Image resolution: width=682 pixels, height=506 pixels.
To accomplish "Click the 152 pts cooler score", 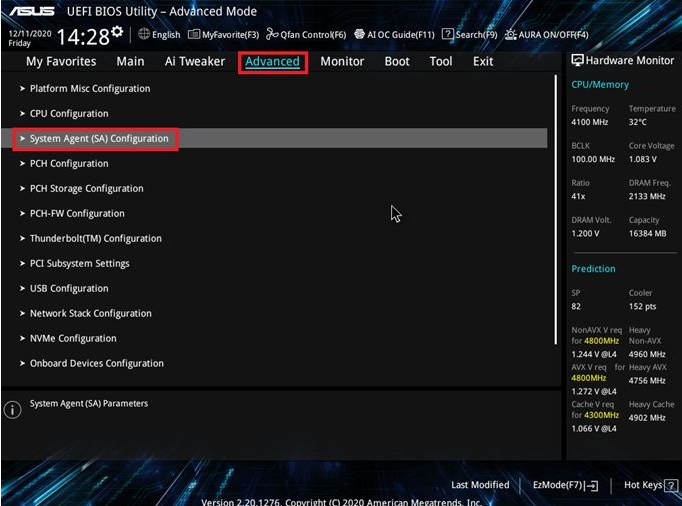I will (x=642, y=307).
